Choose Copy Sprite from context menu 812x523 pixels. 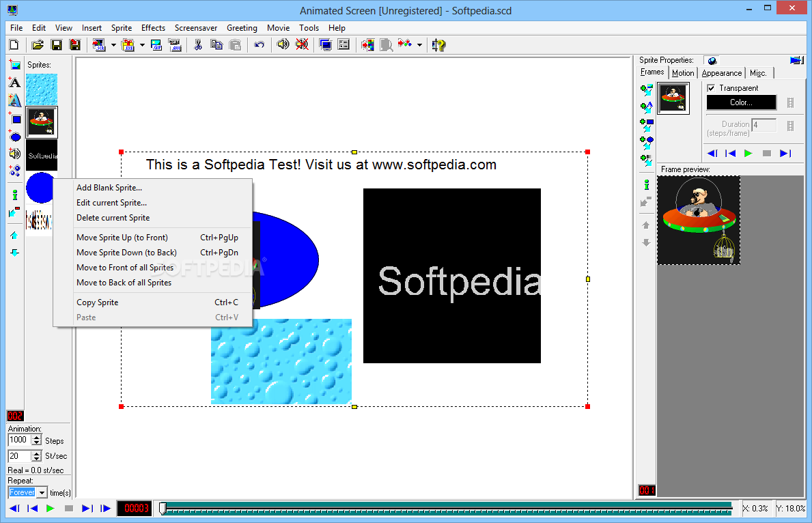[x=153, y=302]
